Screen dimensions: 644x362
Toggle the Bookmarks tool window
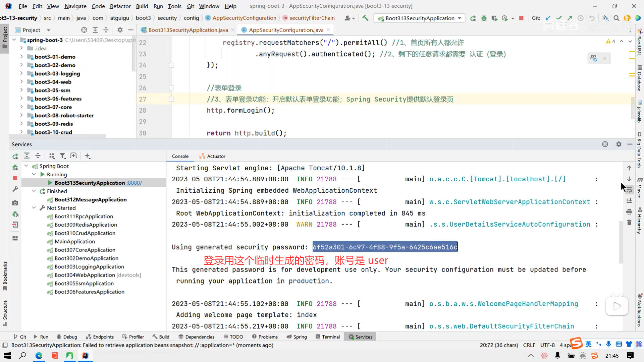(x=5, y=275)
